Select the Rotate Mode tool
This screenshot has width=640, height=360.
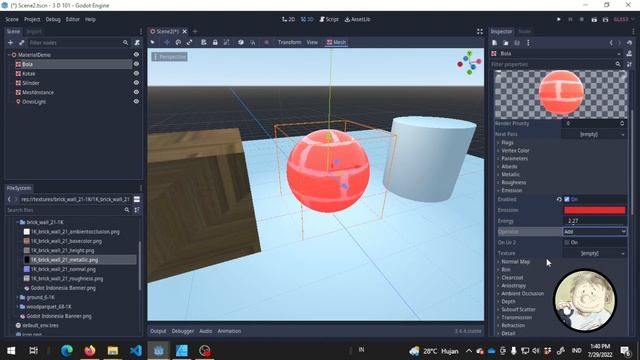pyautogui.click(x=178, y=42)
